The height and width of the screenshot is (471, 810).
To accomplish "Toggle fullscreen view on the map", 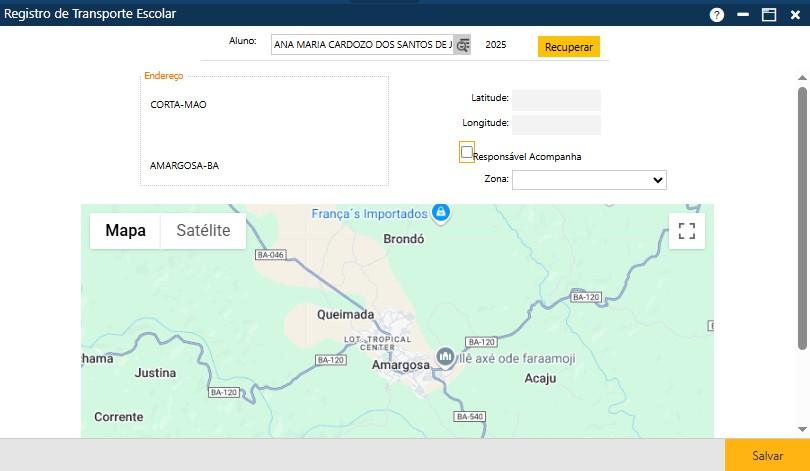I will [686, 231].
